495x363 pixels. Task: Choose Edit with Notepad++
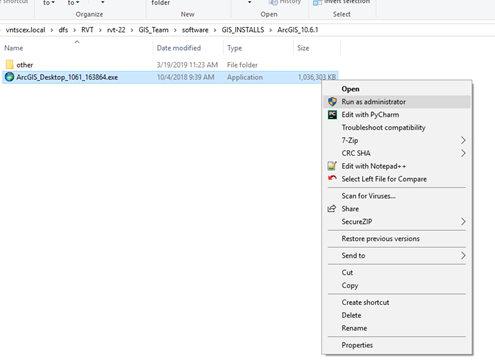[x=397, y=166]
